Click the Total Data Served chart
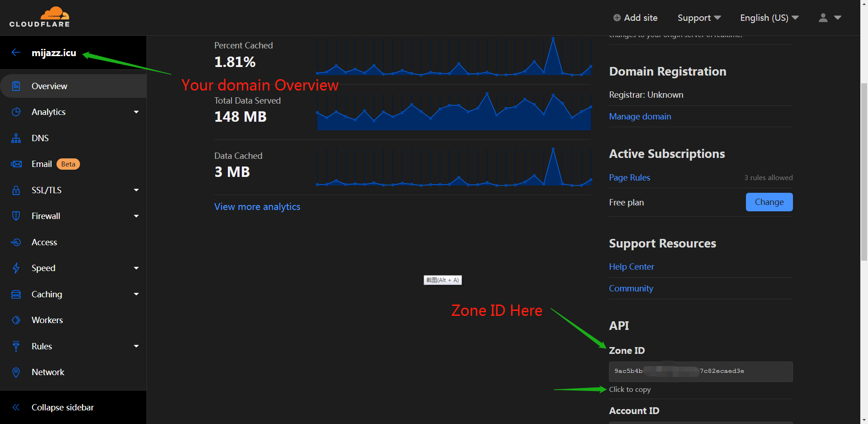The height and width of the screenshot is (424, 868). [454, 111]
